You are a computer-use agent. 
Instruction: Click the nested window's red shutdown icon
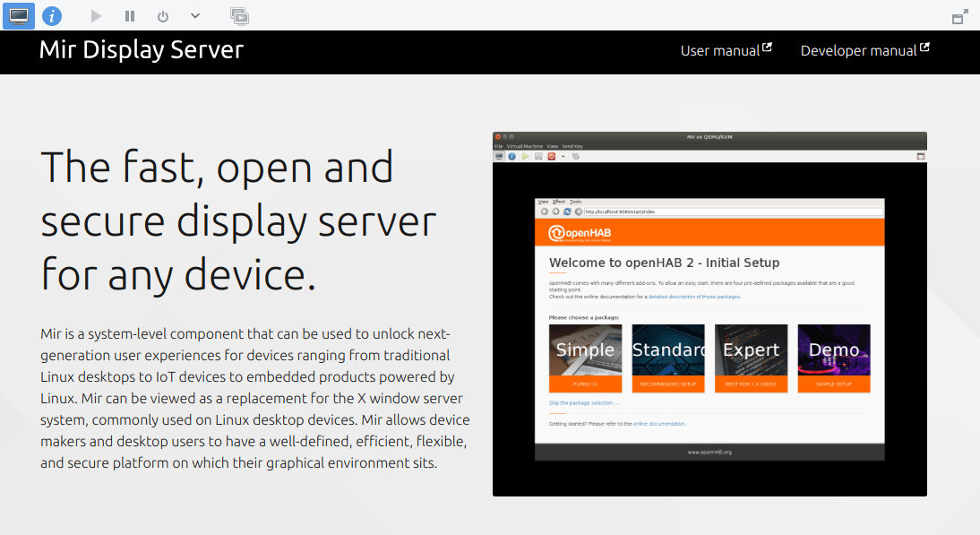pyautogui.click(x=551, y=156)
